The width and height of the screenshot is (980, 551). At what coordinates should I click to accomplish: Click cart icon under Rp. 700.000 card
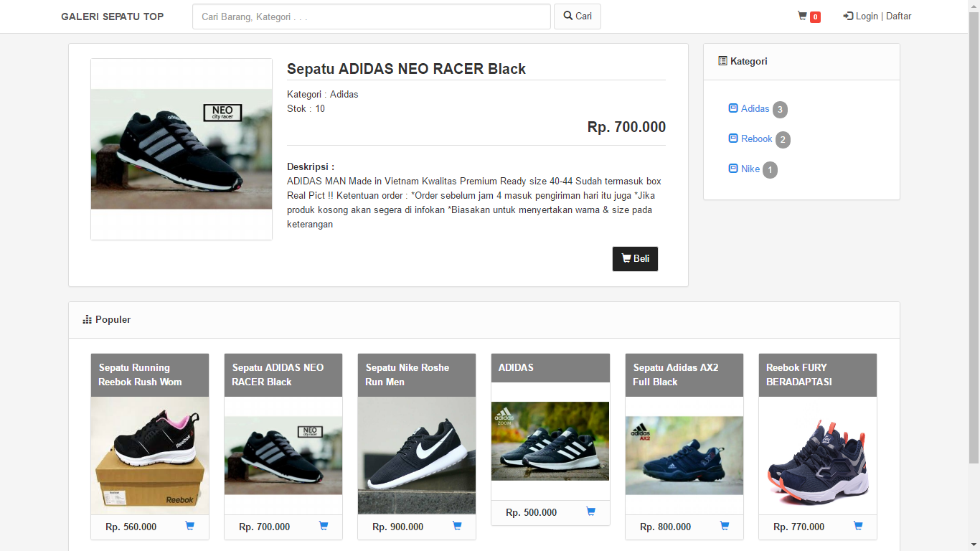point(323,526)
